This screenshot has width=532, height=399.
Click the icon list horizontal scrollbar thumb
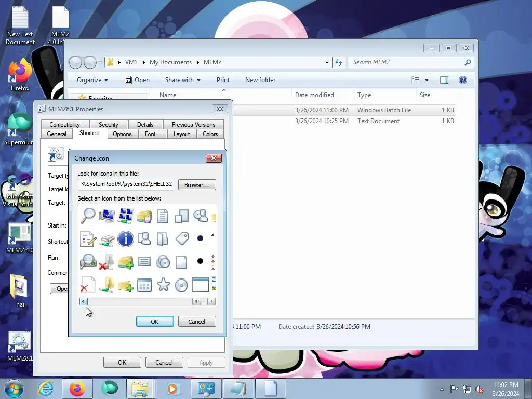point(197,301)
